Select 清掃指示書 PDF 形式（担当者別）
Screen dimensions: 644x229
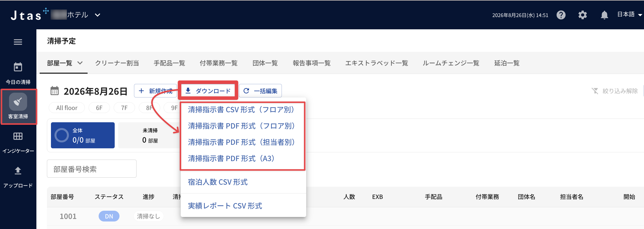click(x=241, y=142)
